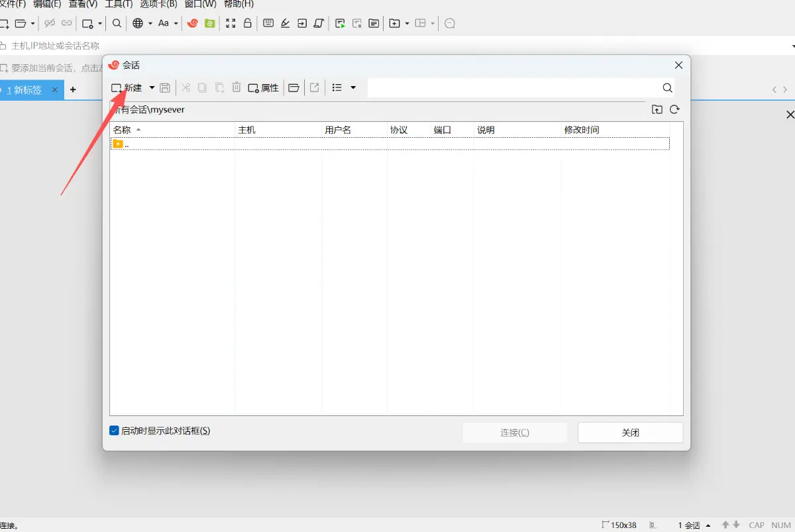Click the lock icon in main toolbar
This screenshot has width=795, height=532.
click(x=247, y=23)
